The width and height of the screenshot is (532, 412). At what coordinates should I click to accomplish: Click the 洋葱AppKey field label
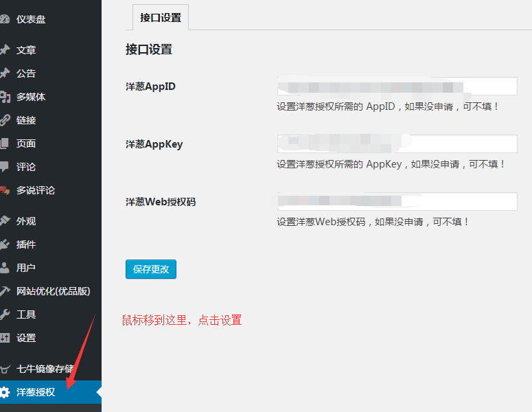click(154, 144)
